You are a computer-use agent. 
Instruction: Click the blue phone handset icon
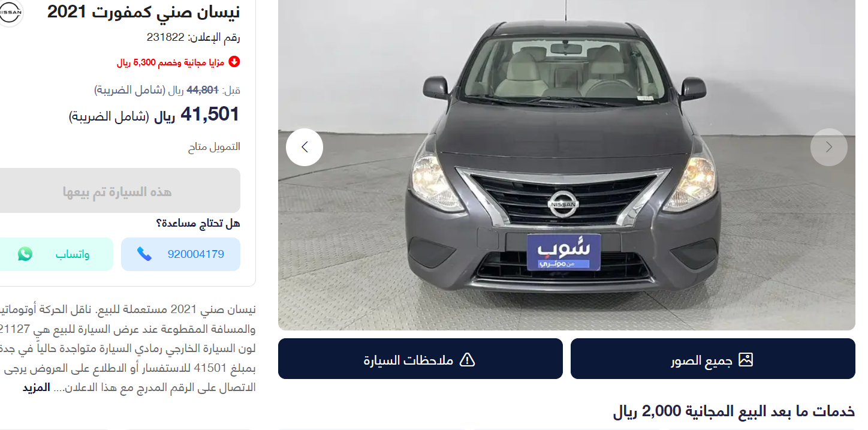click(x=144, y=254)
